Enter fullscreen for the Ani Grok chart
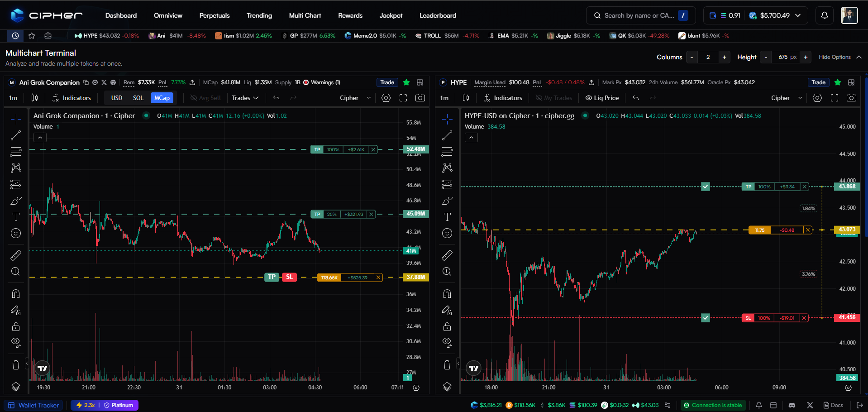This screenshot has width=868, height=412. [x=403, y=98]
